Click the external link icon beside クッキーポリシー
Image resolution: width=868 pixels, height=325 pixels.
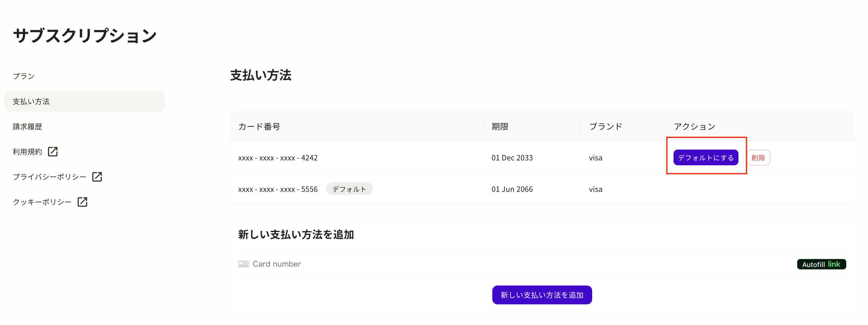[82, 202]
